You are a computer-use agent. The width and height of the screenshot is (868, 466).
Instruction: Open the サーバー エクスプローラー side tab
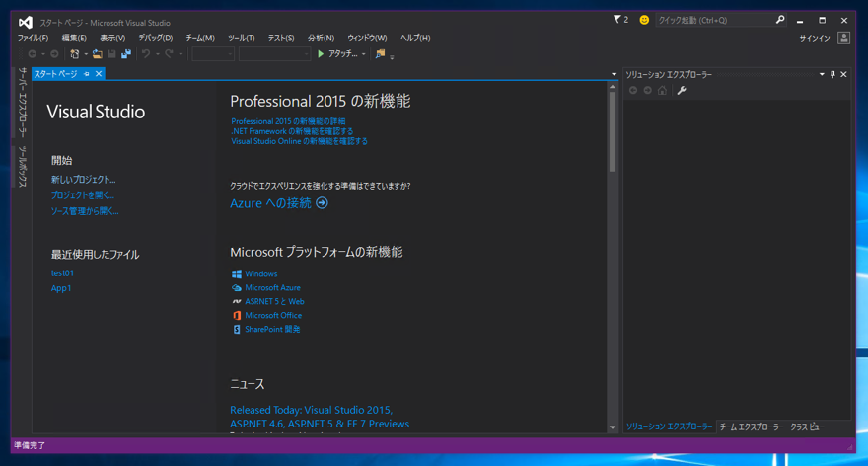tap(22, 102)
